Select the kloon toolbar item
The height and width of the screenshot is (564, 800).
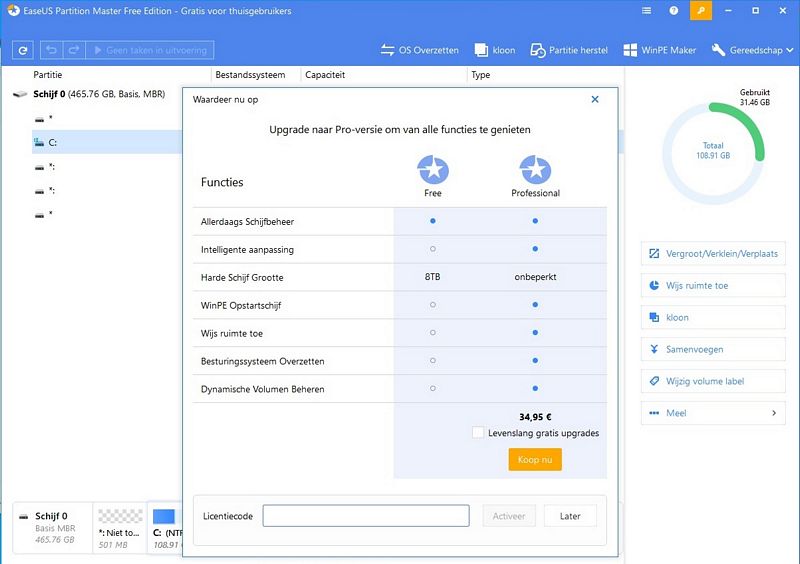coord(494,50)
